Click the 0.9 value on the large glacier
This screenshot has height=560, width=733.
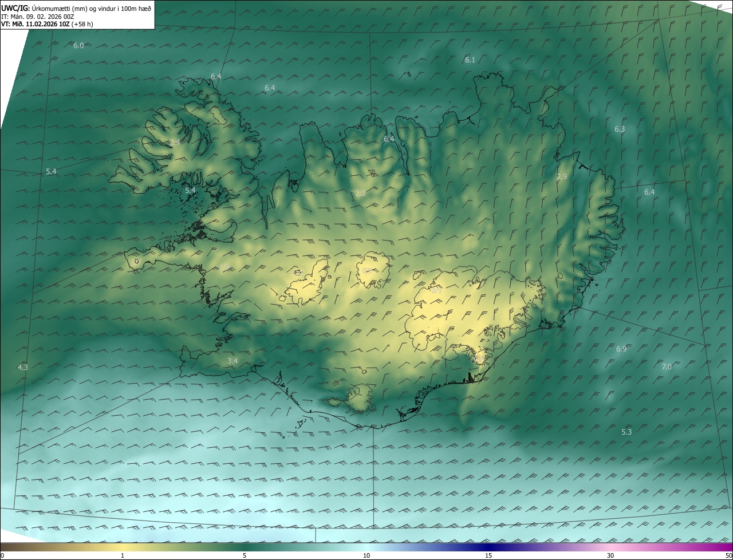pyautogui.click(x=436, y=291)
